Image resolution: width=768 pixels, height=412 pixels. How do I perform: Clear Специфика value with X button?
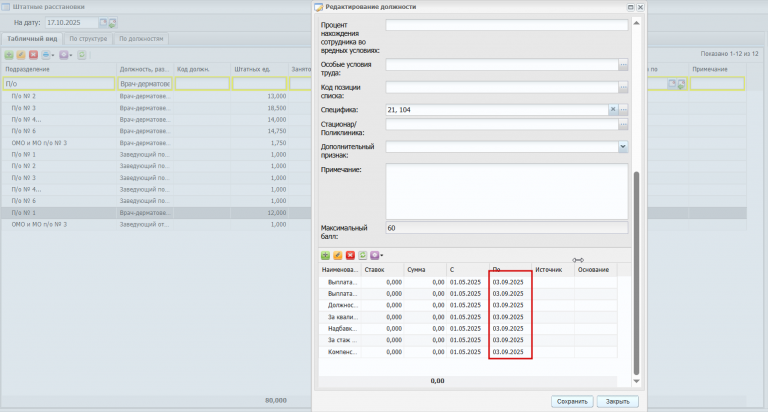(x=613, y=110)
